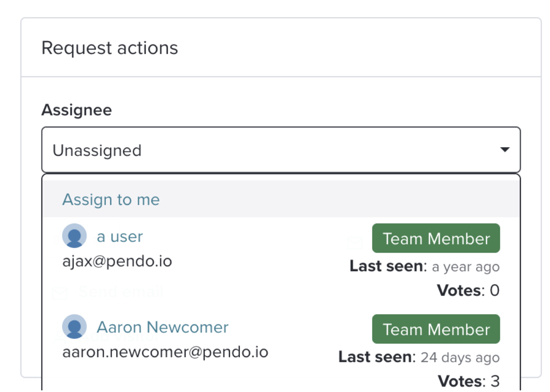The width and height of the screenshot is (550, 392).
Task: Click the Request actions panel header
Action: 281,48
